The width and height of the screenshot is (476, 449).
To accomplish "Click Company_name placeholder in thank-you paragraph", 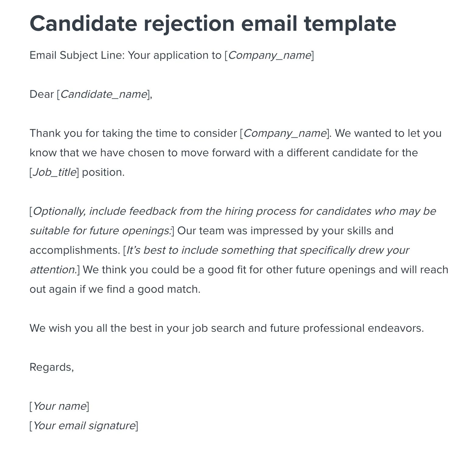I will point(285,133).
